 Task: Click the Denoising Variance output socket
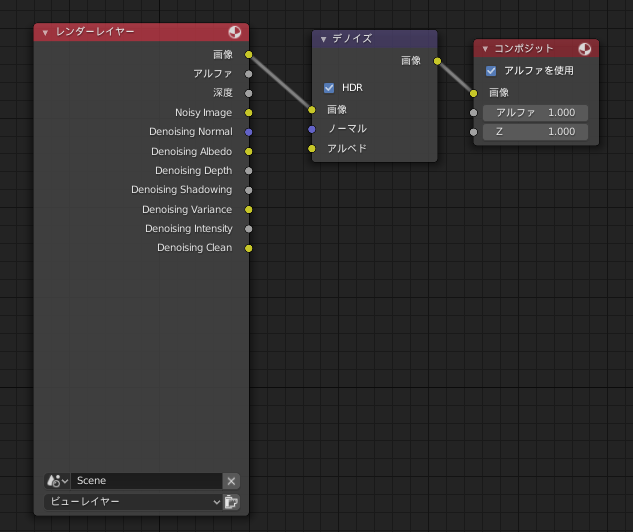[x=249, y=209]
